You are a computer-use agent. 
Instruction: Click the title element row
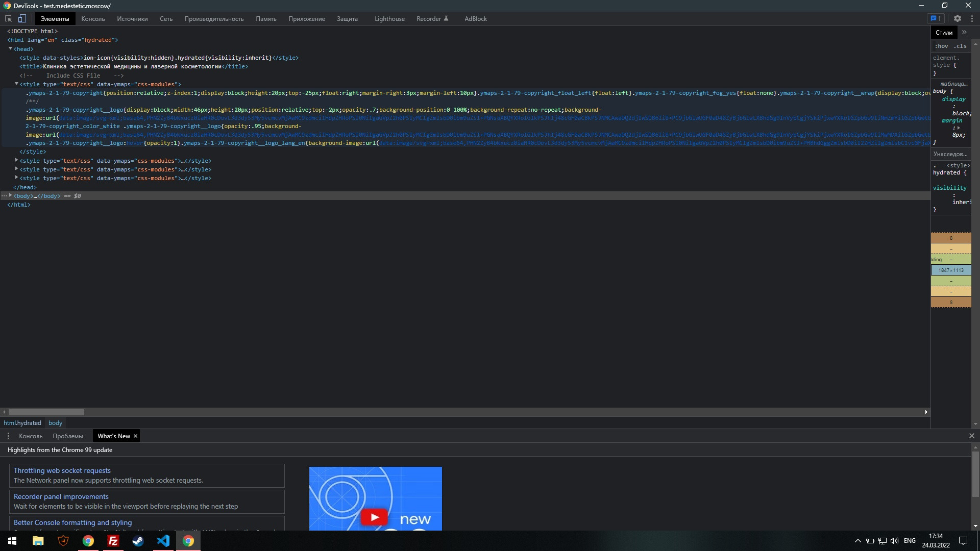(x=134, y=66)
